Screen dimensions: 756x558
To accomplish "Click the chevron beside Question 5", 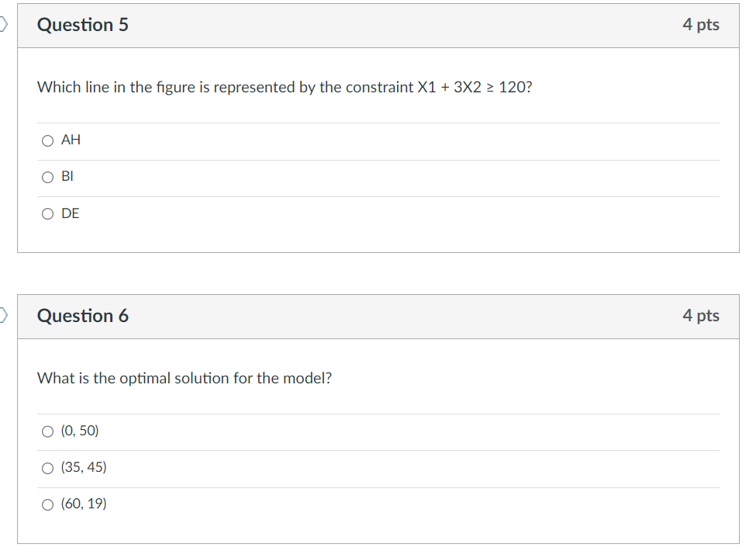I will click(2, 24).
